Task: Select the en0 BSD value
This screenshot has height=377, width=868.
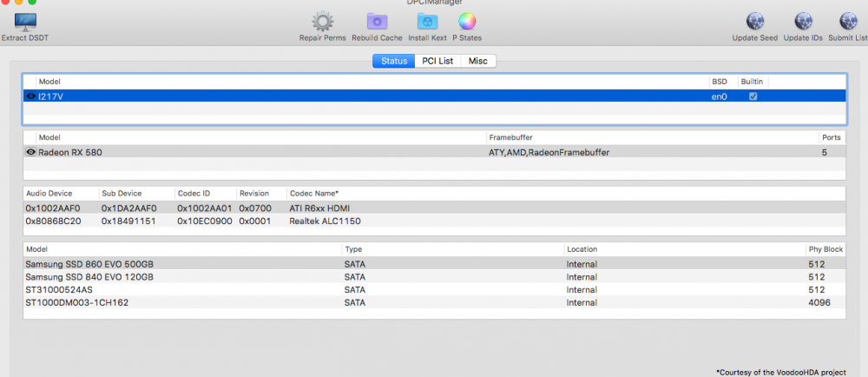Action: (x=719, y=96)
